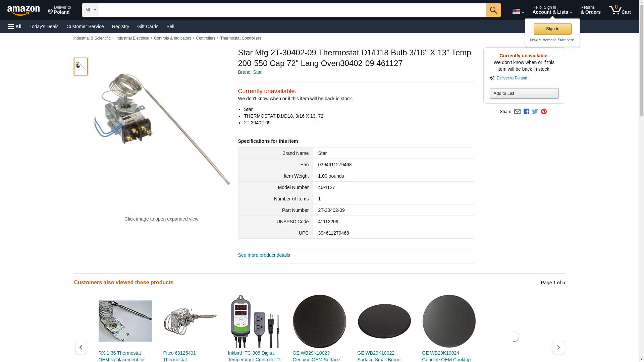Share product on Pinterest
644x362 pixels.
point(544,112)
